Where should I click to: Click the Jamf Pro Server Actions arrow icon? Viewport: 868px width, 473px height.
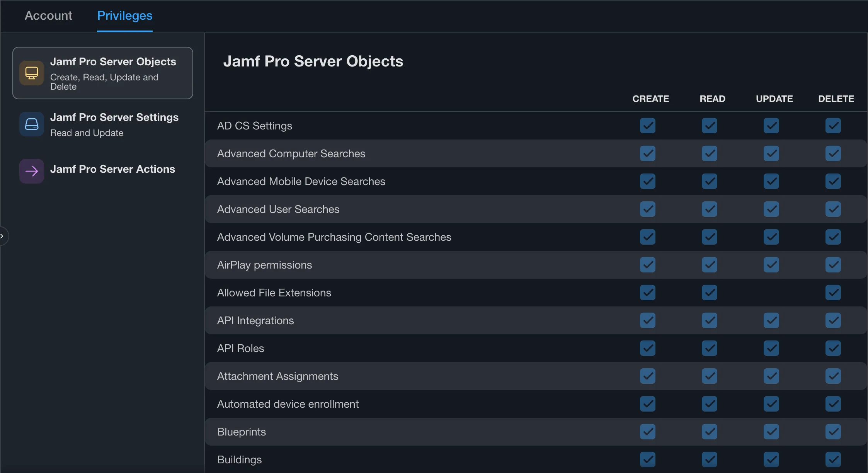pyautogui.click(x=32, y=171)
